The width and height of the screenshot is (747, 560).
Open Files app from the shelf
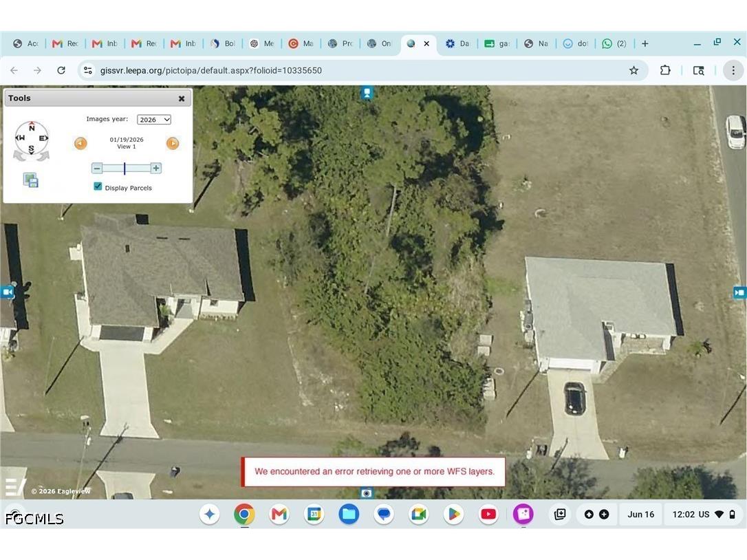[349, 514]
